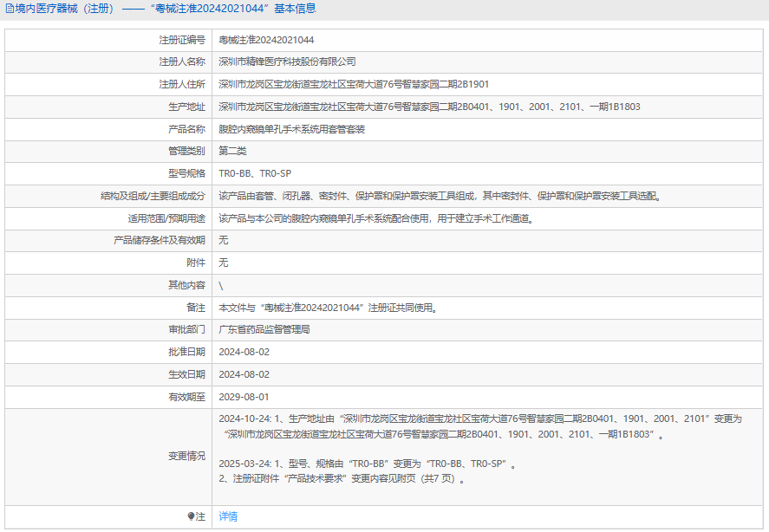Select the 2024-10-24 change record line

[x=480, y=418]
